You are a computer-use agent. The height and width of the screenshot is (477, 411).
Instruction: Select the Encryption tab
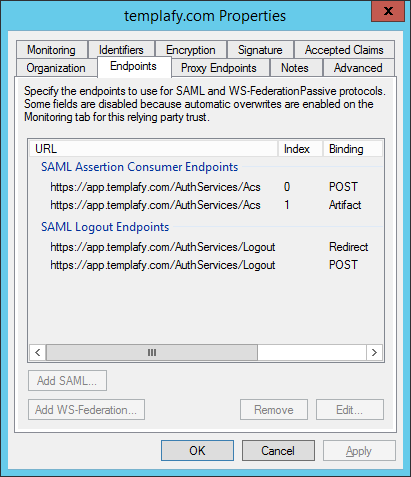191,50
